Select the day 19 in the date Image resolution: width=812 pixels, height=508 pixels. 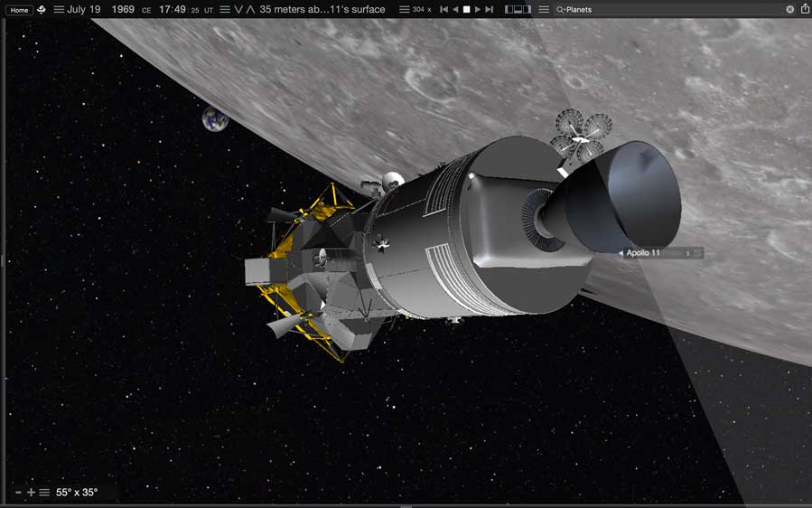(95, 9)
